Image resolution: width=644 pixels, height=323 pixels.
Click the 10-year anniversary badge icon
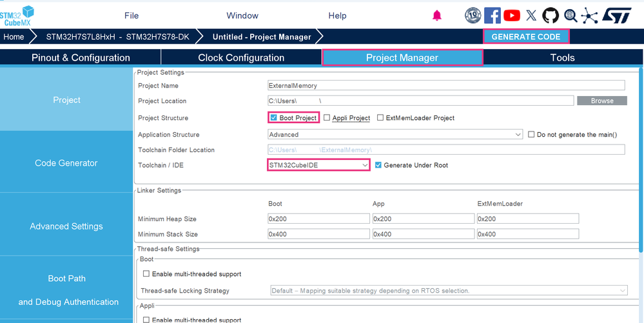[x=473, y=15]
